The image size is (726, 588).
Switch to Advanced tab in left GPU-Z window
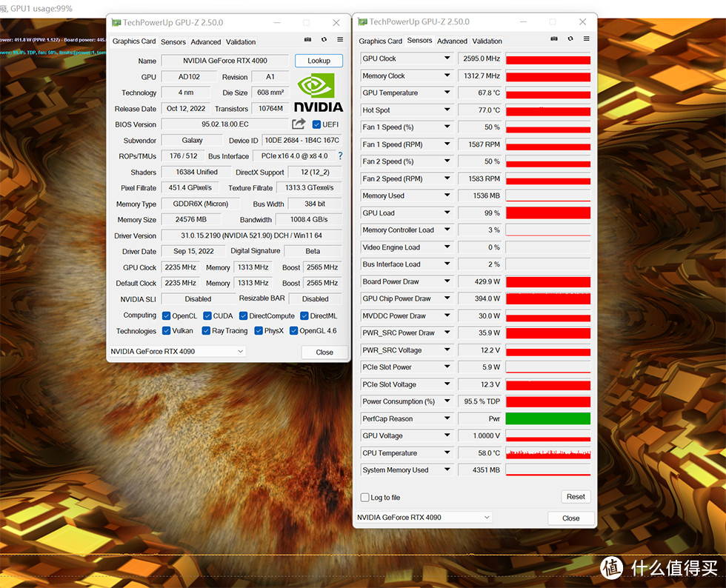206,41
